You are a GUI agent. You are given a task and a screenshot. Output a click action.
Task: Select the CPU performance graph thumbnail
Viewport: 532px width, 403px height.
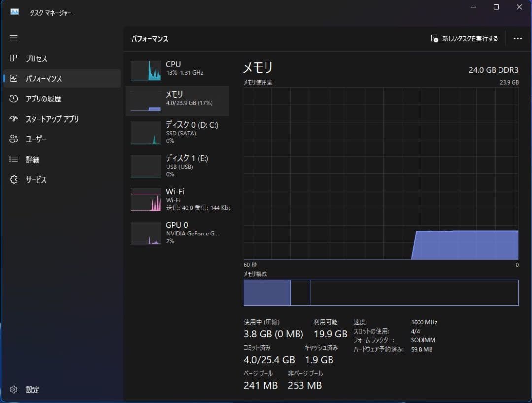tap(145, 70)
